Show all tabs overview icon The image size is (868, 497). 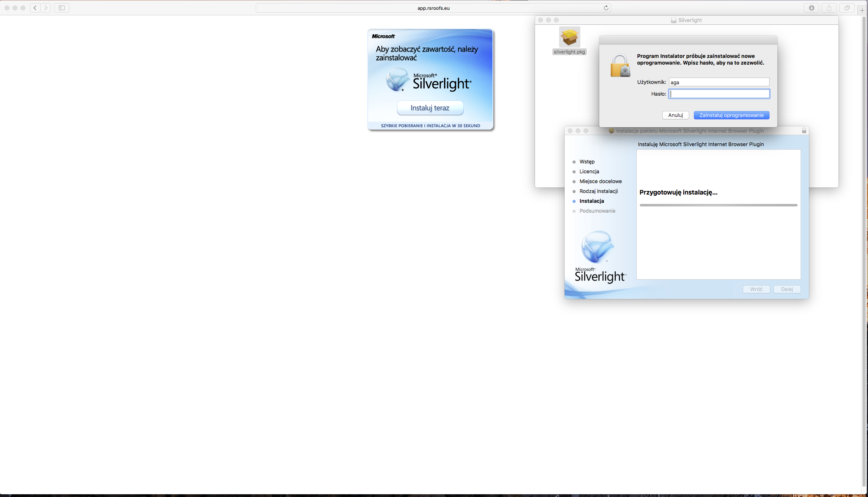[847, 8]
